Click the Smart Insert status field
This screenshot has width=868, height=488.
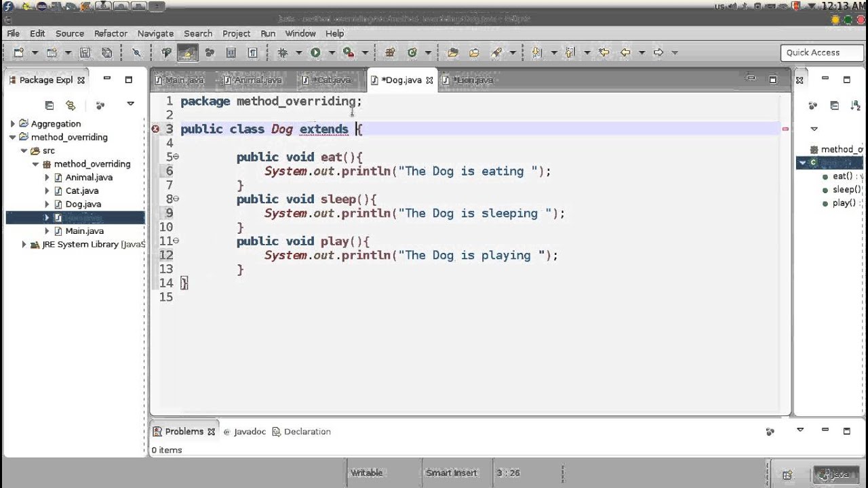point(452,472)
